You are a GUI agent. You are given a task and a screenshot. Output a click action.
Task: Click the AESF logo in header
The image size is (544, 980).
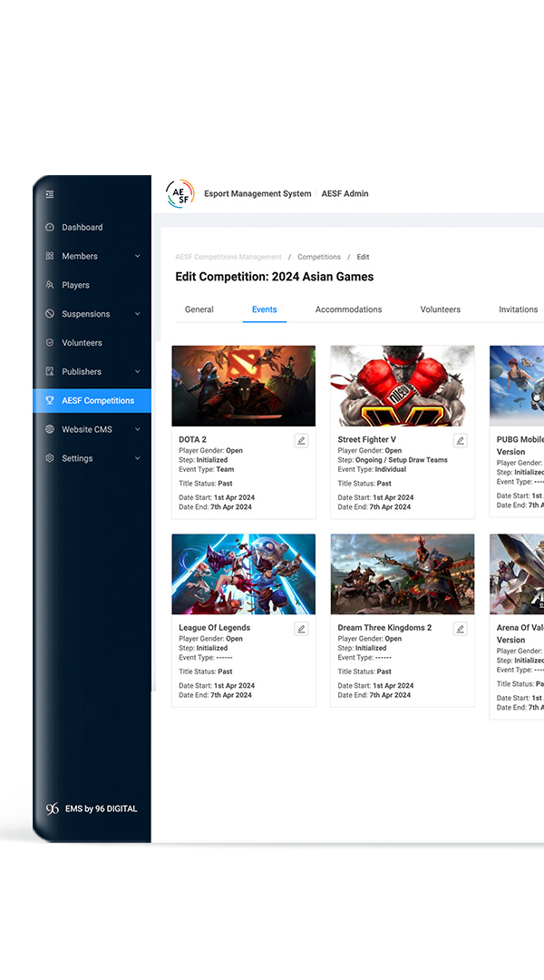click(x=180, y=194)
